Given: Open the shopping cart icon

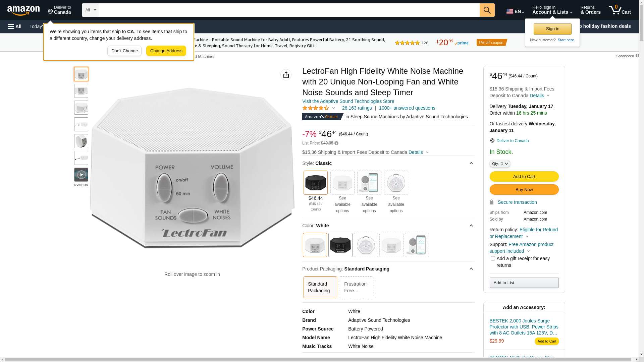Looking at the screenshot, I should coord(620,10).
